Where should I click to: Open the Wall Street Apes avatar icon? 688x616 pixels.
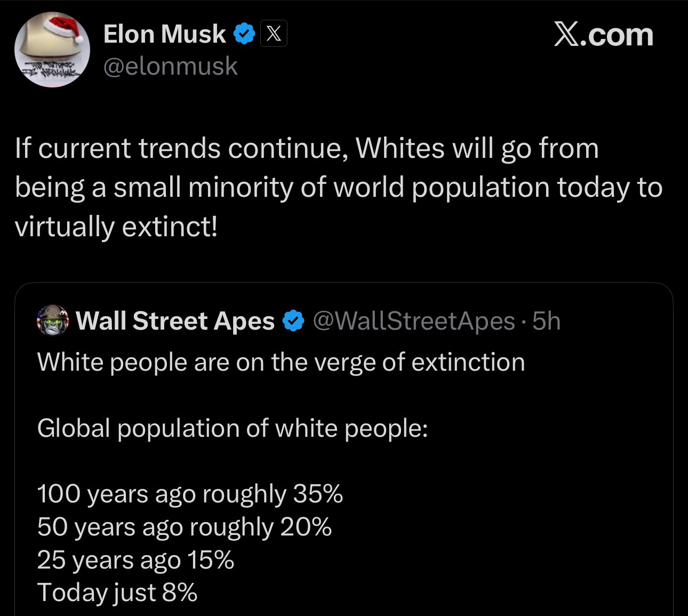coord(52,321)
